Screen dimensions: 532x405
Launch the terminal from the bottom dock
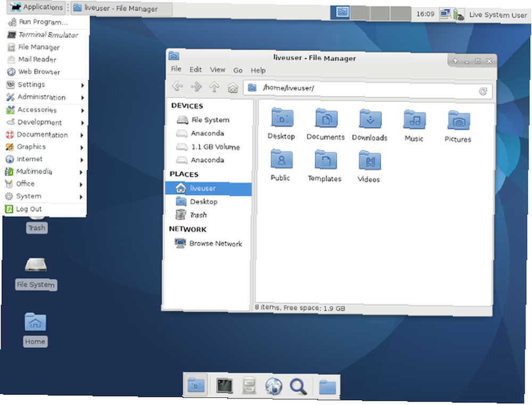point(225,386)
